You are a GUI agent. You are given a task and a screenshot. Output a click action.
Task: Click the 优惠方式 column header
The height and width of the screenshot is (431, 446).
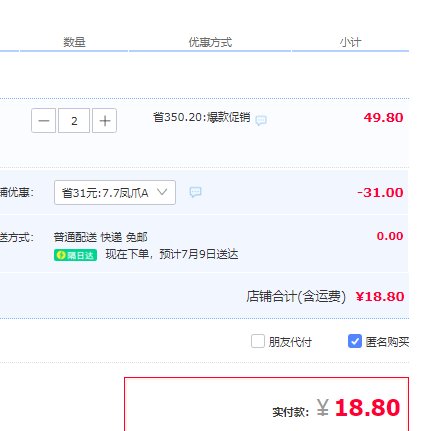click(x=210, y=42)
